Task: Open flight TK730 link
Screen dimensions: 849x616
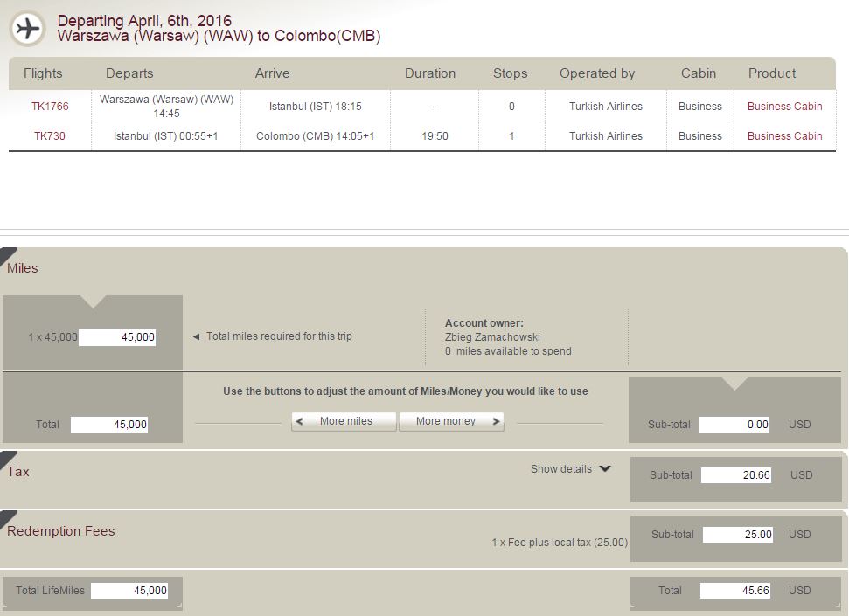Action: click(50, 135)
